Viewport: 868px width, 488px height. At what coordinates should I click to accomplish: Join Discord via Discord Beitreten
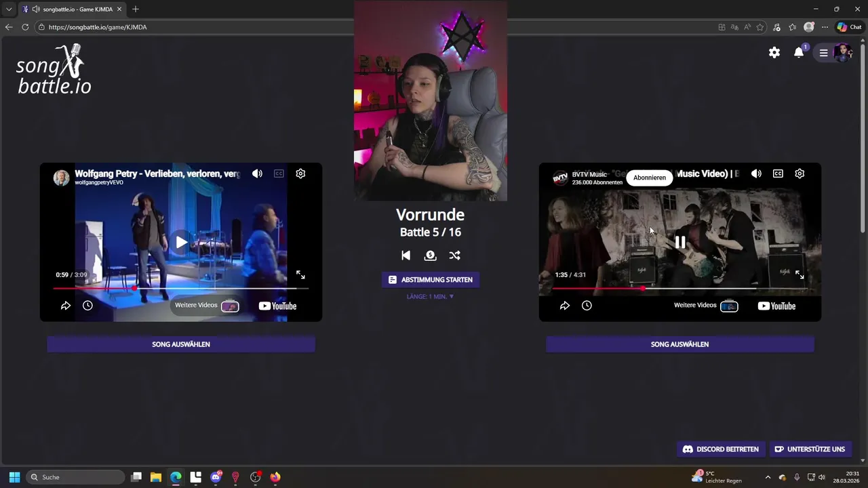pyautogui.click(x=720, y=449)
